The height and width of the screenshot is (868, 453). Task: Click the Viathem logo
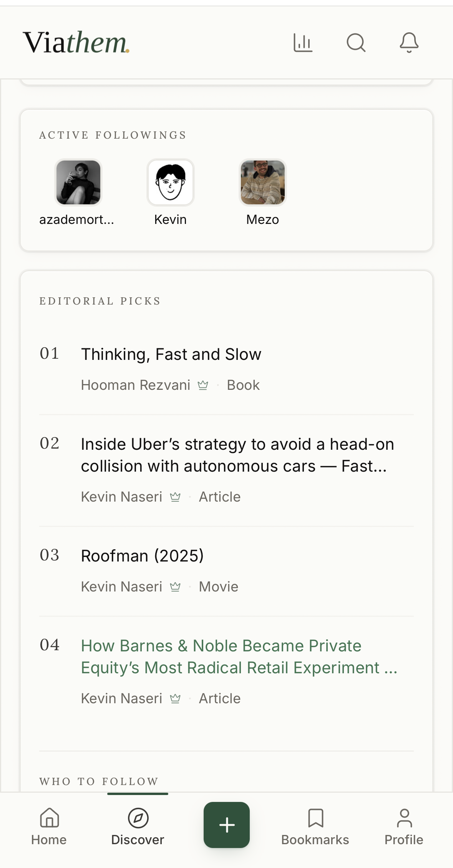pos(76,42)
